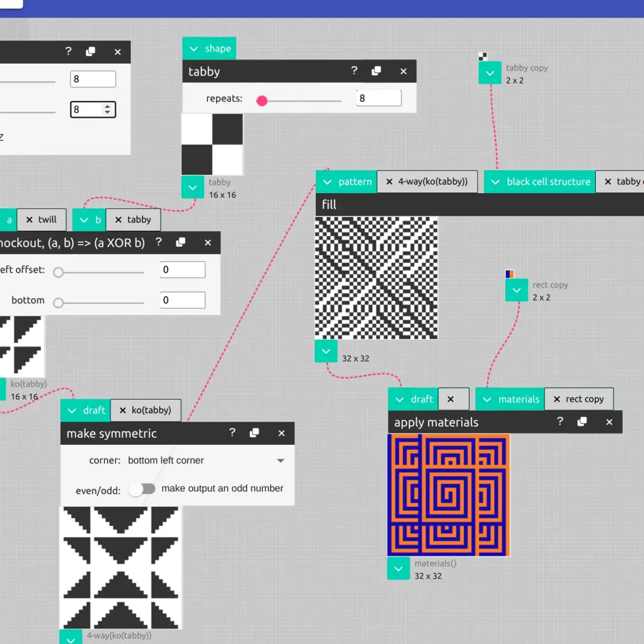Viewport: 644px width, 644px height.
Task: Duplicate the make symmetric operation
Action: coord(254,433)
